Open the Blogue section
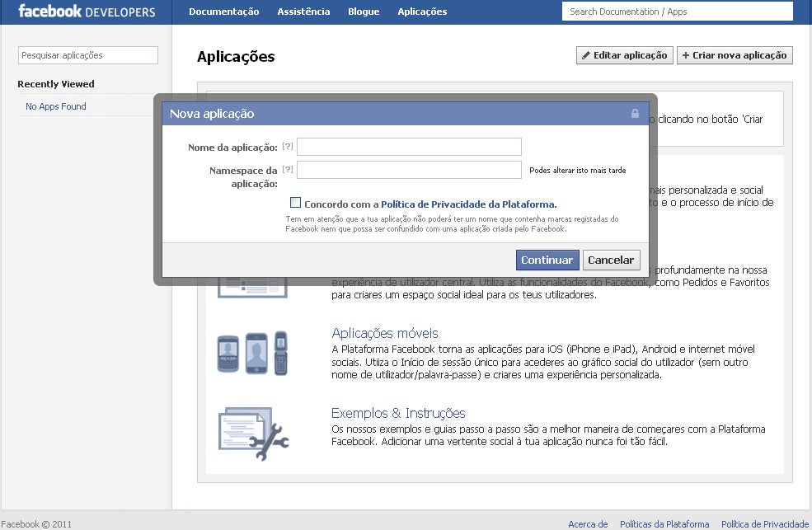 [363, 12]
